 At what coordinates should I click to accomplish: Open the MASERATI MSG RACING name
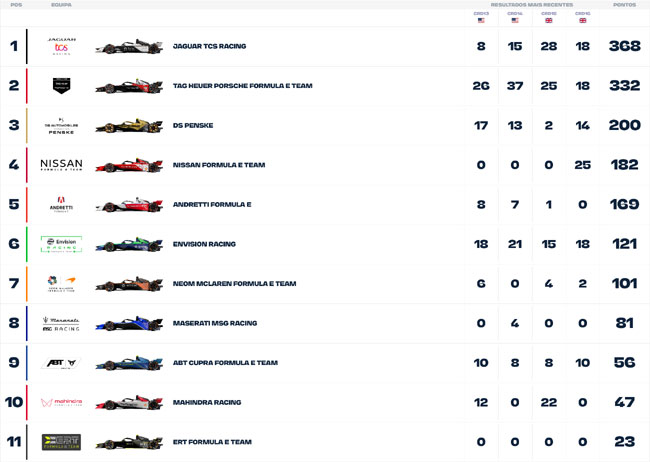coord(215,323)
